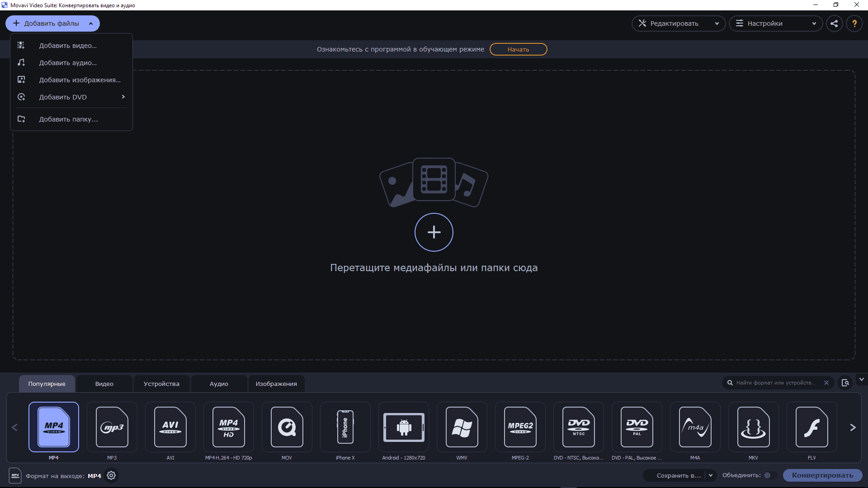
Task: Collapse the format panel with chevron
Action: tap(861, 380)
